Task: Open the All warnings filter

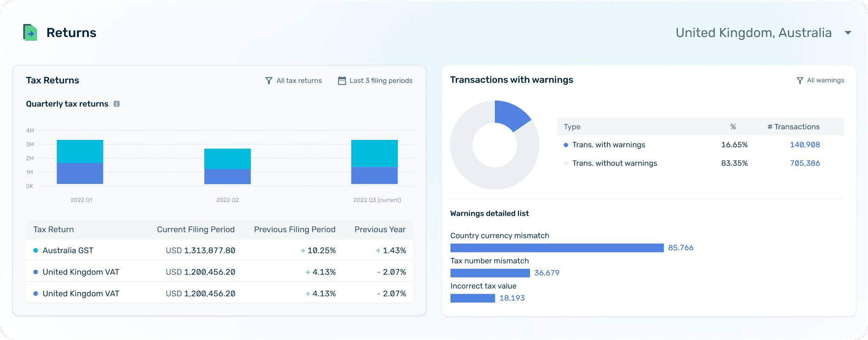Action: (820, 81)
